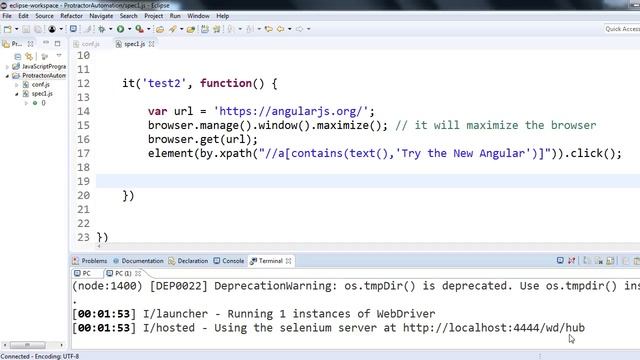Click the Save toolbar icon
640x360 pixels.
pyautogui.click(x=26, y=29)
